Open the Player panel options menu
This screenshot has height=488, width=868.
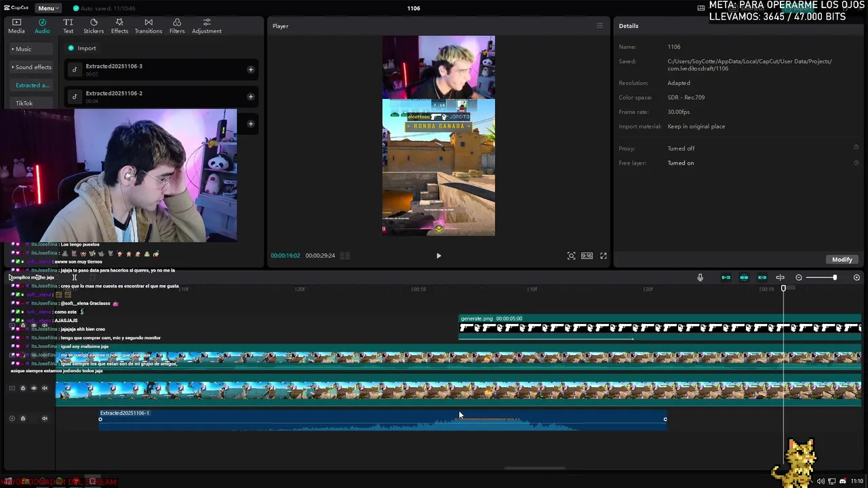[599, 26]
